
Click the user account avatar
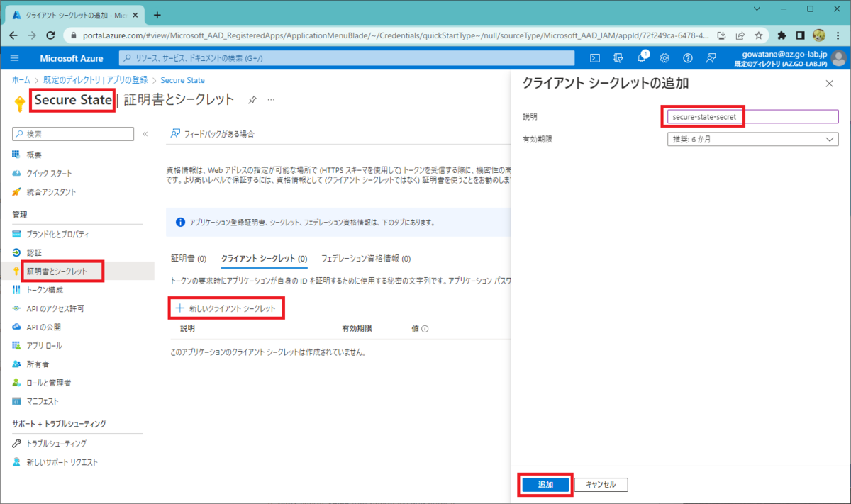[839, 58]
